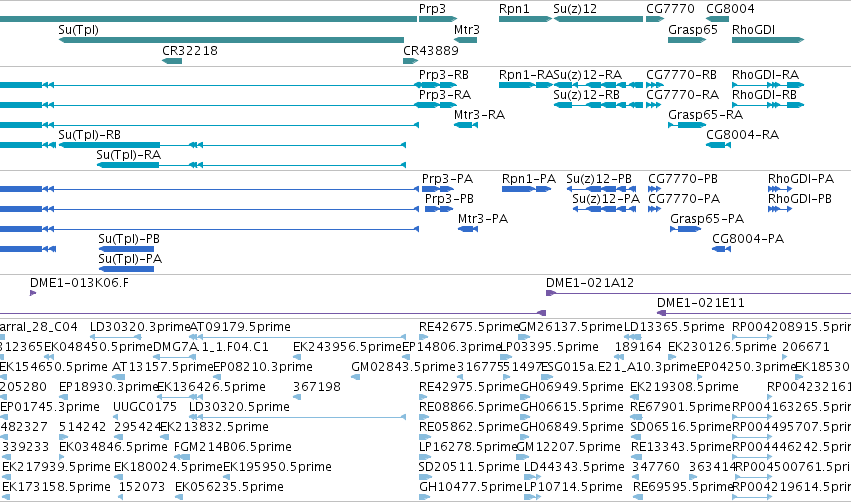
Task: Click the Grasp65-RA transcript
Action: pyautogui.click(x=687, y=125)
